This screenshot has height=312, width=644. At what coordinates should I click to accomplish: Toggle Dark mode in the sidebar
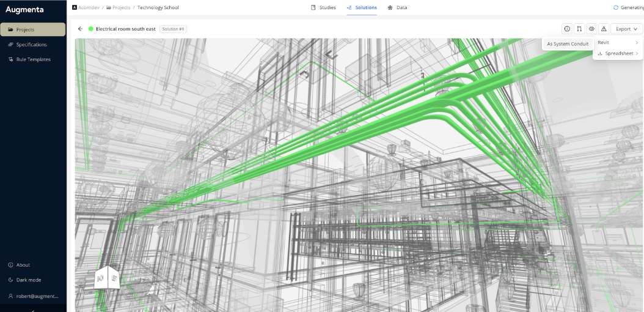click(x=29, y=280)
